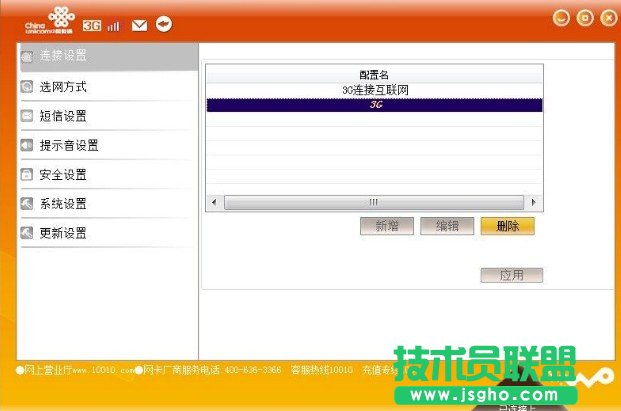Viewport: 621px width, 411px height.
Task: Open the 更新设置 menu item
Action: pos(109,233)
